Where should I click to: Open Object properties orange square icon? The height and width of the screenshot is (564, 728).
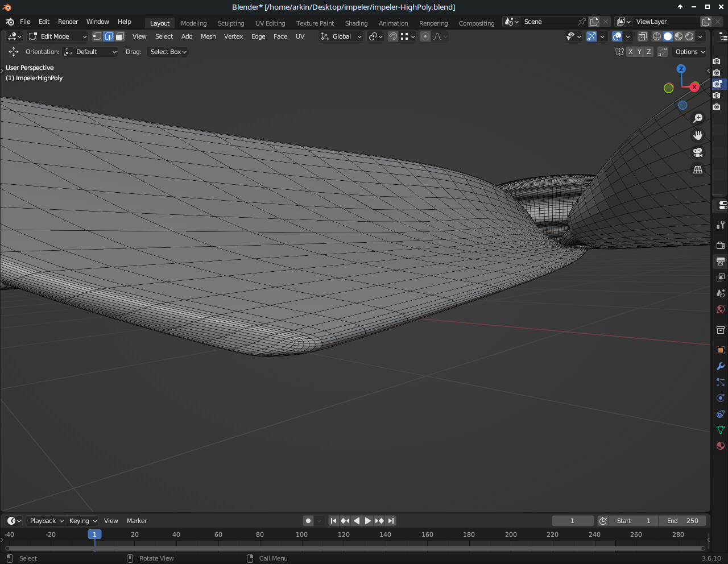pyautogui.click(x=721, y=350)
